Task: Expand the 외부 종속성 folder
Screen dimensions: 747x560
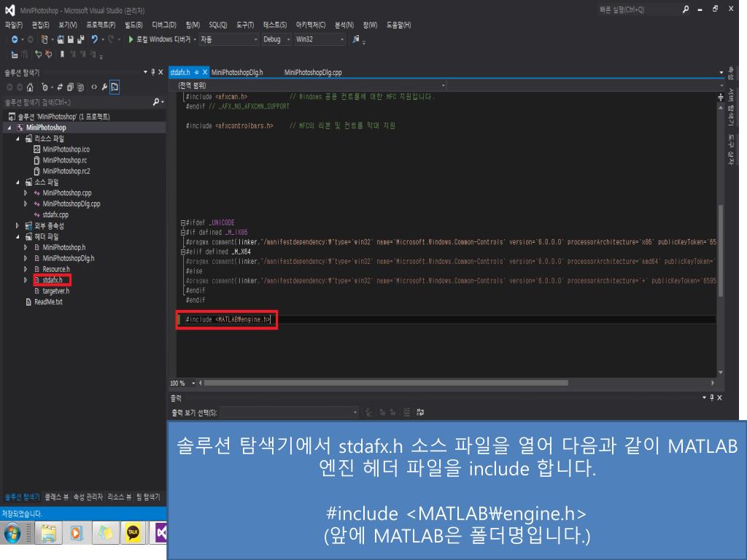Action: pyautogui.click(x=18, y=226)
